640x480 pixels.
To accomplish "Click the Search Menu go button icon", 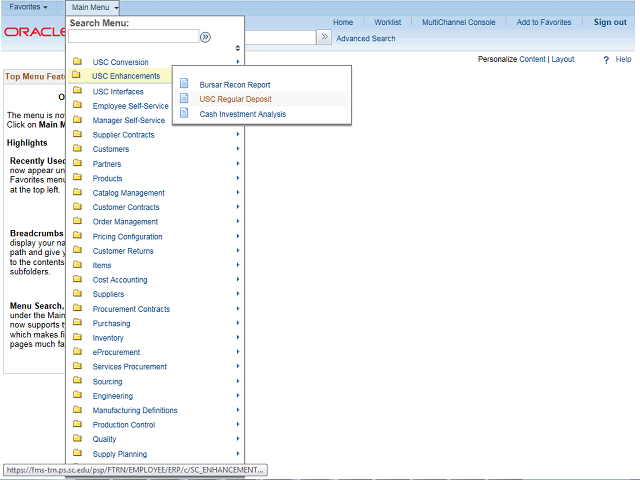I will (x=205, y=37).
